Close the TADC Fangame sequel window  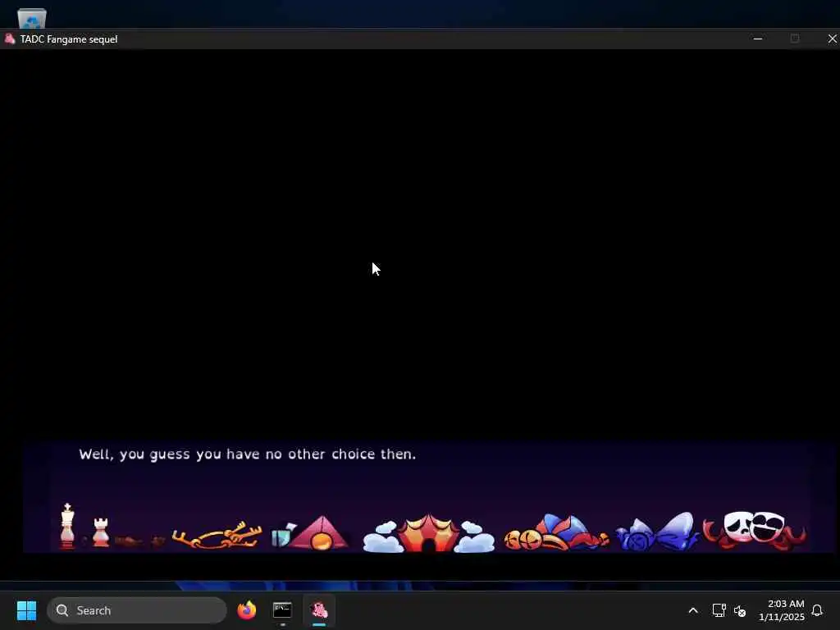click(832, 39)
